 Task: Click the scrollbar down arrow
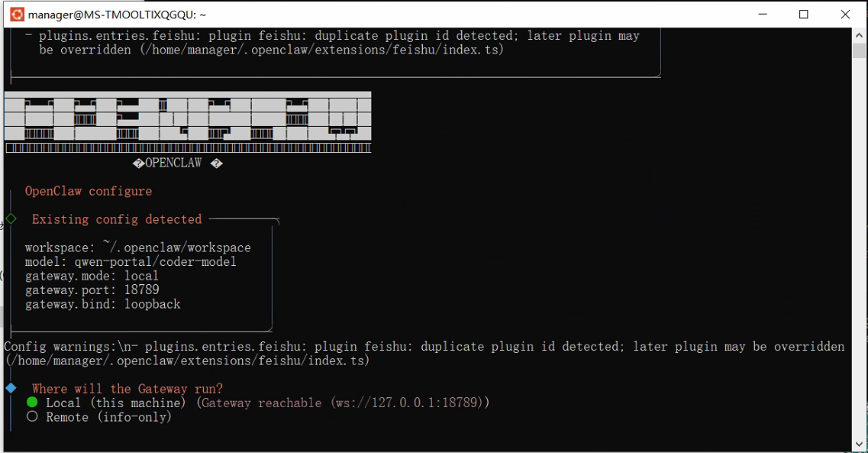(x=859, y=444)
